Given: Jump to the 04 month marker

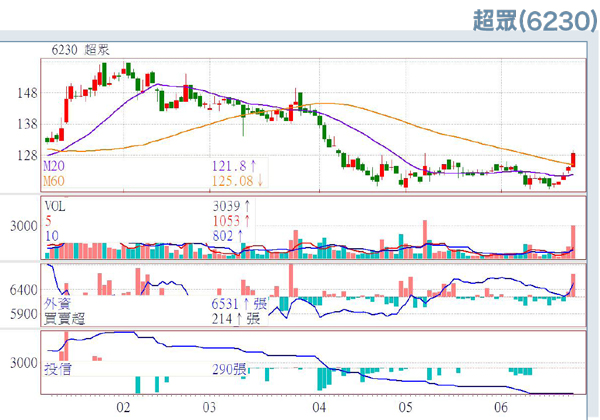Looking at the screenshot, I should pyautogui.click(x=319, y=408).
